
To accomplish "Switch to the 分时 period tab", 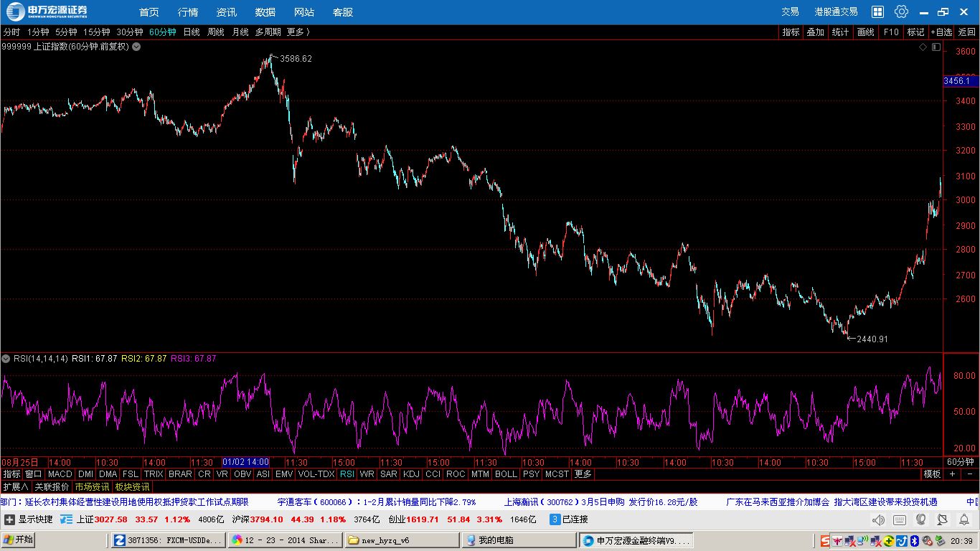I will (11, 32).
